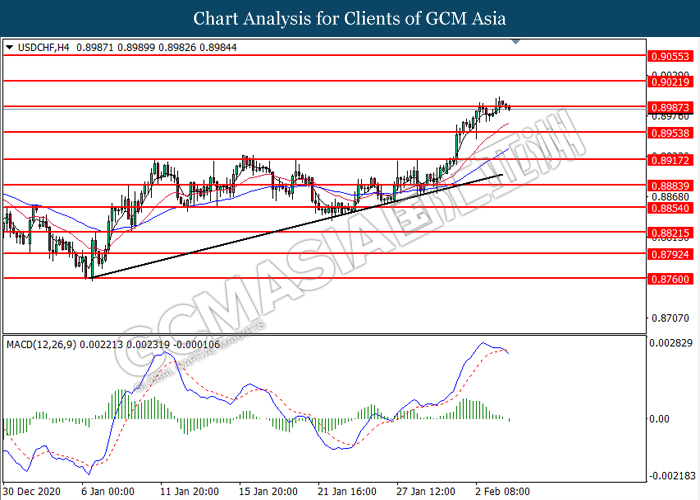Click the 0.89873 current price level label
The width and height of the screenshot is (700, 500).
point(668,107)
